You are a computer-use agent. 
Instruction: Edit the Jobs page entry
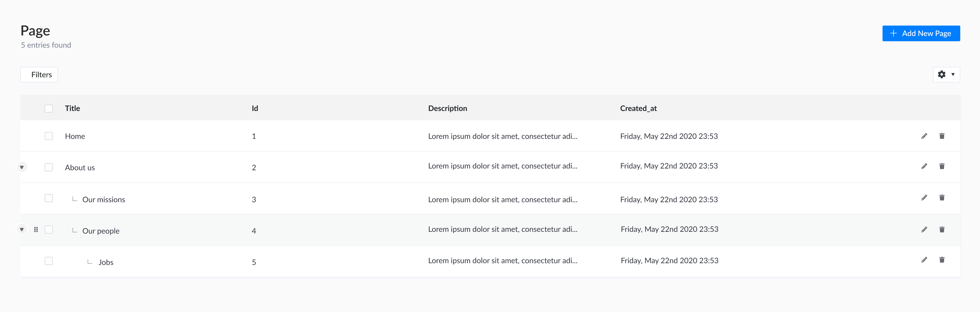point(924,260)
